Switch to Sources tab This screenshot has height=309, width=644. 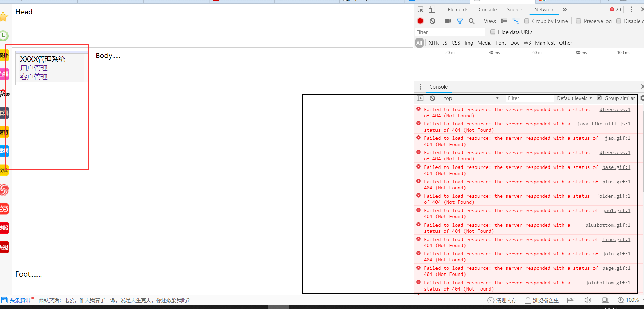515,10
